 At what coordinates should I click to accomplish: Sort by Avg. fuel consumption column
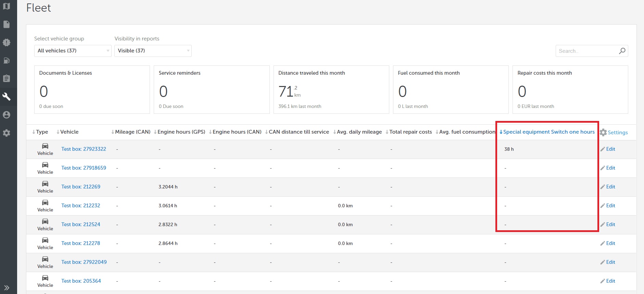pos(465,132)
